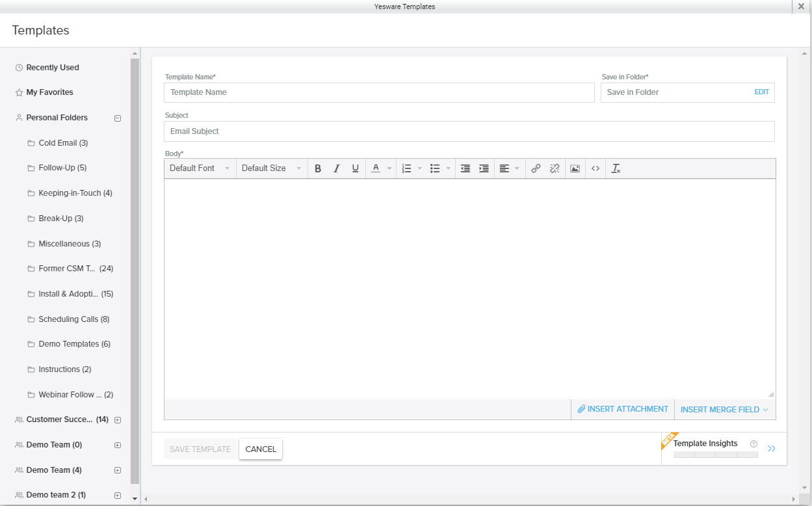Open Recently Used templates
Screen dimensions: 812x506
tap(52, 68)
